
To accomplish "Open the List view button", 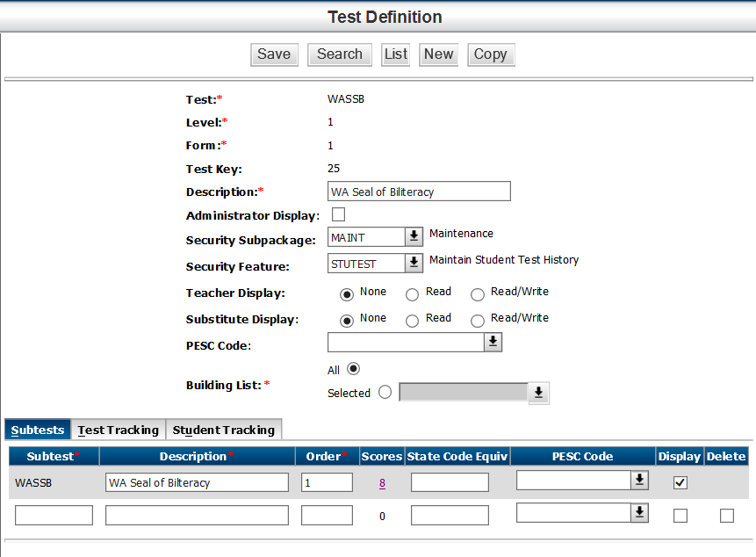I will [x=396, y=54].
